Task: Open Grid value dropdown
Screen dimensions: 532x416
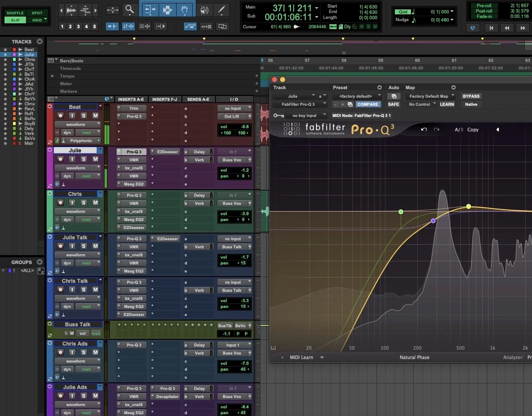Action: [452, 12]
